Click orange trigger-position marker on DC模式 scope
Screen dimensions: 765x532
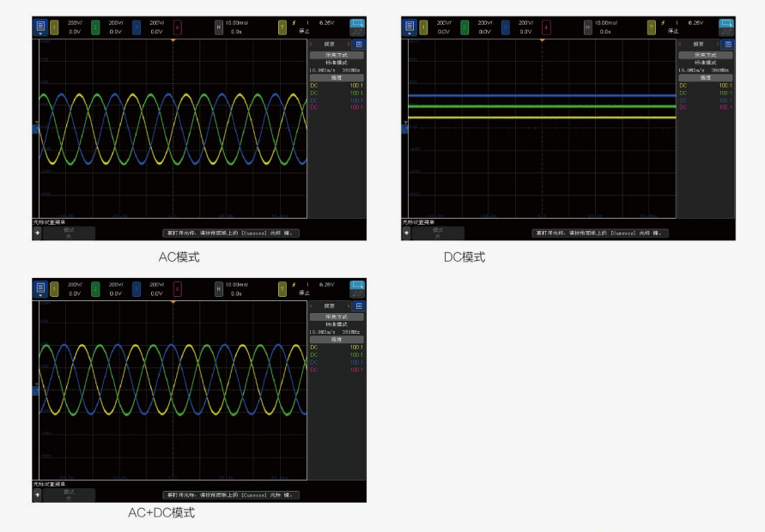tap(542, 40)
